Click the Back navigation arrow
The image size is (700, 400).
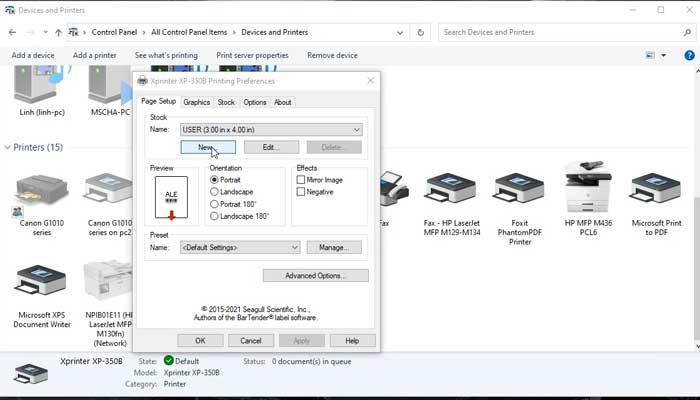coord(12,32)
